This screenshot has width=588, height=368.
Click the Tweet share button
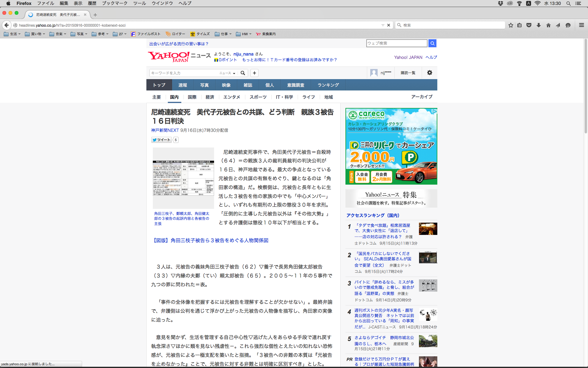(161, 140)
